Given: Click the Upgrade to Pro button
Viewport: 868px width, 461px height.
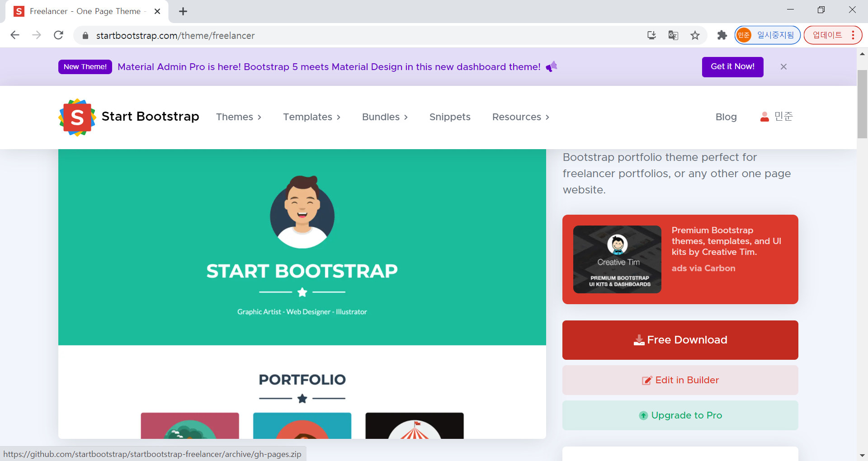Looking at the screenshot, I should coord(680,415).
